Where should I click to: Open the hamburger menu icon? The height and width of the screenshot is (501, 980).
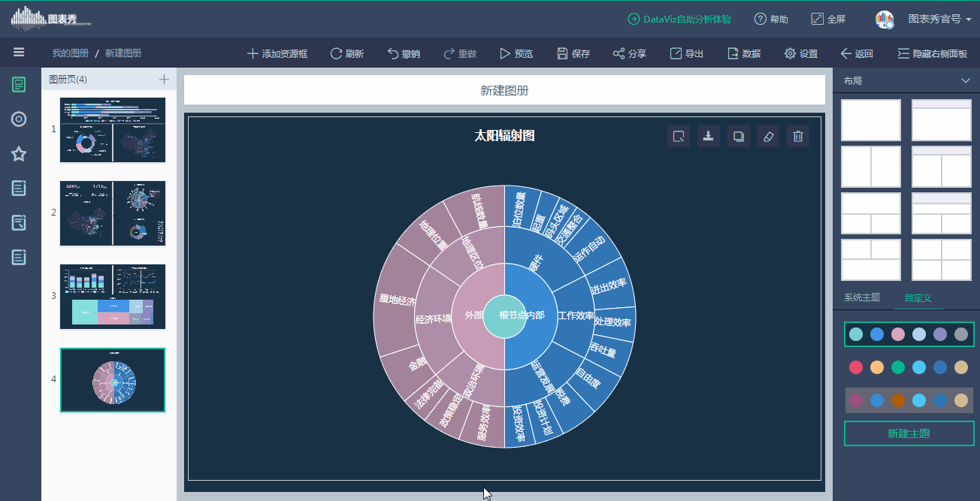(x=19, y=53)
